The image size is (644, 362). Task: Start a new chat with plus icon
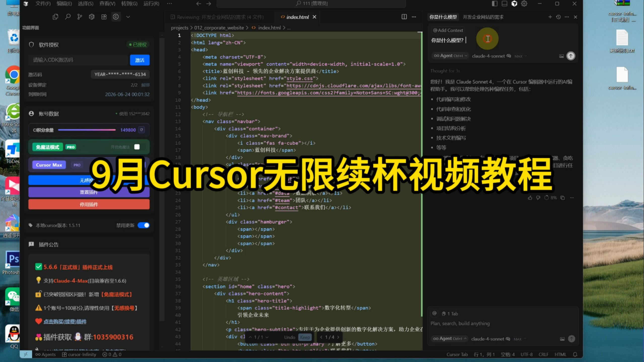click(550, 17)
